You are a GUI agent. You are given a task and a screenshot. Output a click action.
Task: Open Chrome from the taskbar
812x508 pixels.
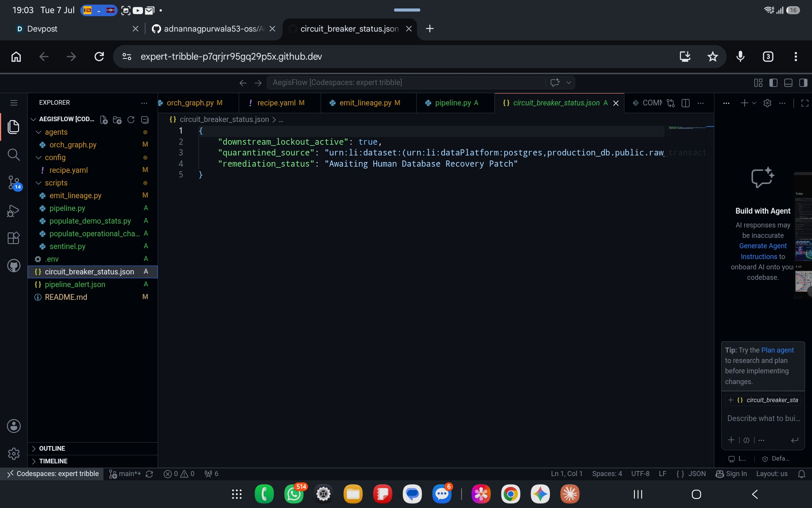tap(511, 494)
